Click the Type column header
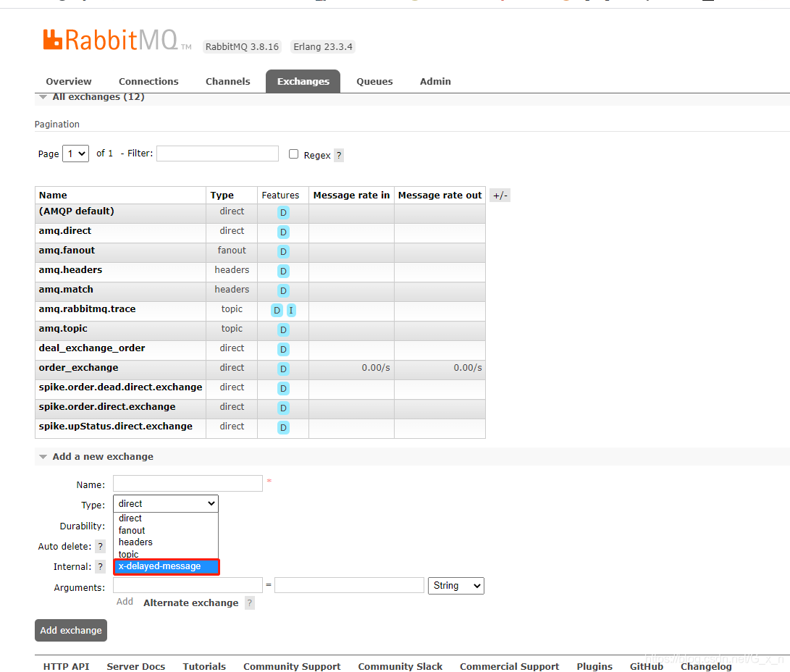The height and width of the screenshot is (672, 790). 222,196
